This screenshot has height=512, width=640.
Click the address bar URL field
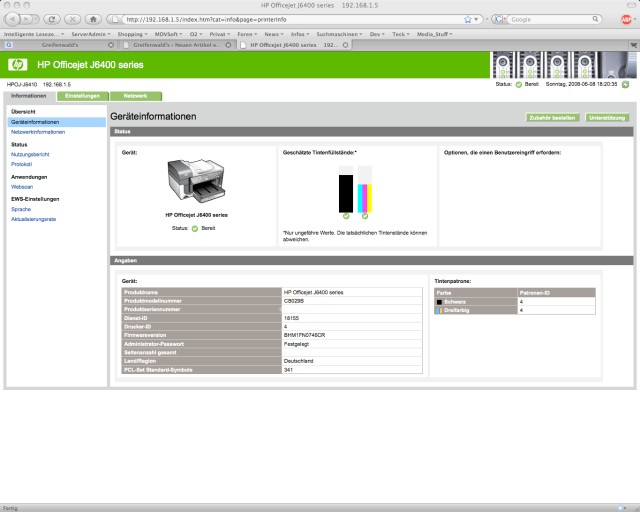pyautogui.click(x=294, y=19)
